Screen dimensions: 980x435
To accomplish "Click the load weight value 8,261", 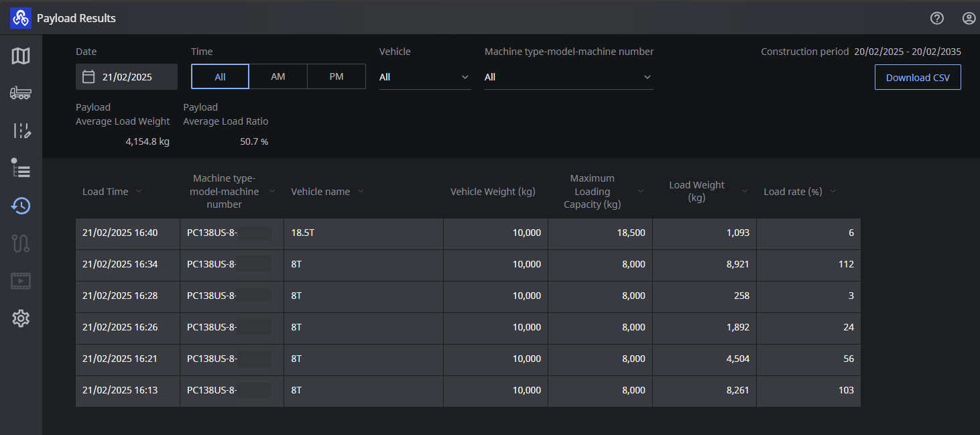I will 737,391.
